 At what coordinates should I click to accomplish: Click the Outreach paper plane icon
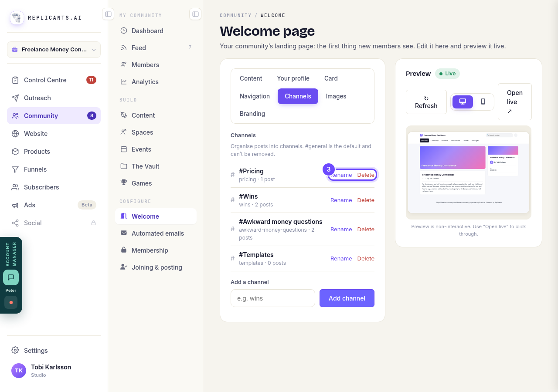pos(15,98)
